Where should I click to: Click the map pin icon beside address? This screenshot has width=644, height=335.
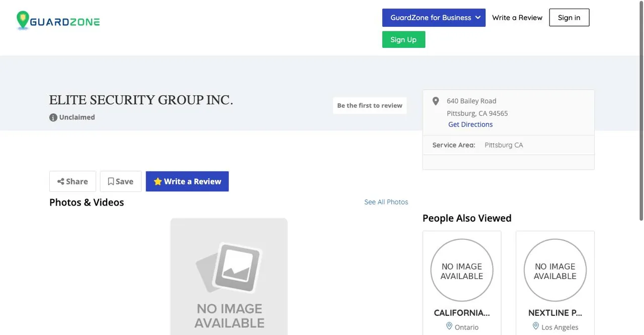click(436, 101)
